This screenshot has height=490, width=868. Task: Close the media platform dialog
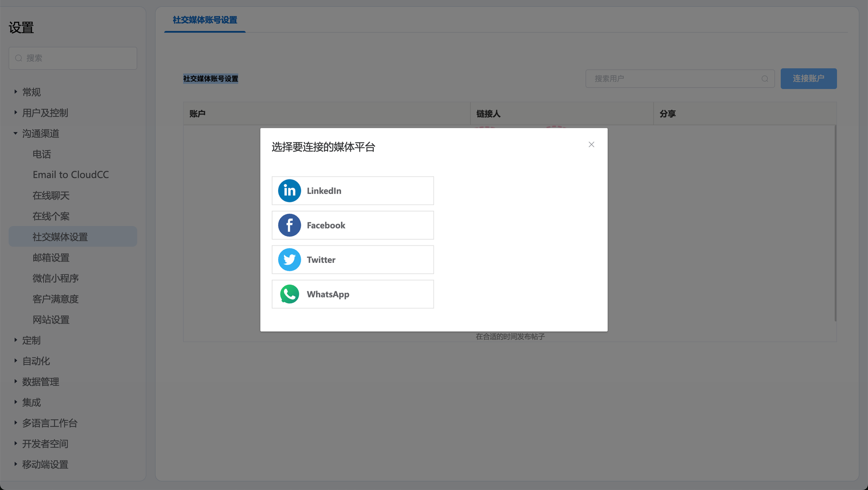pyautogui.click(x=591, y=145)
